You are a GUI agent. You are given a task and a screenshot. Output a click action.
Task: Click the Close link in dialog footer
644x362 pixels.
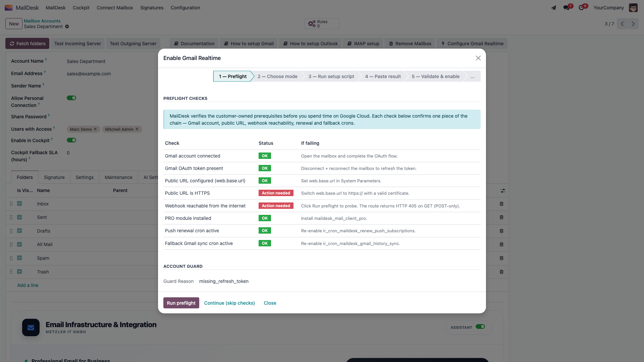270,303
